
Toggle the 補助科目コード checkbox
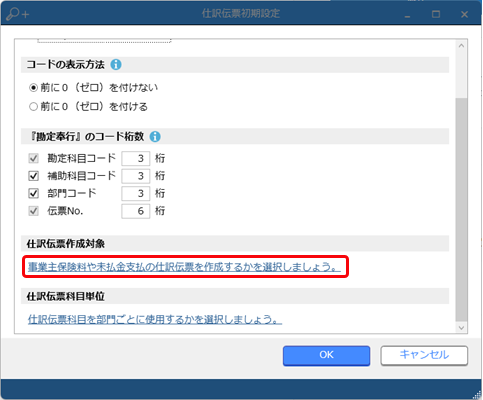(33, 176)
